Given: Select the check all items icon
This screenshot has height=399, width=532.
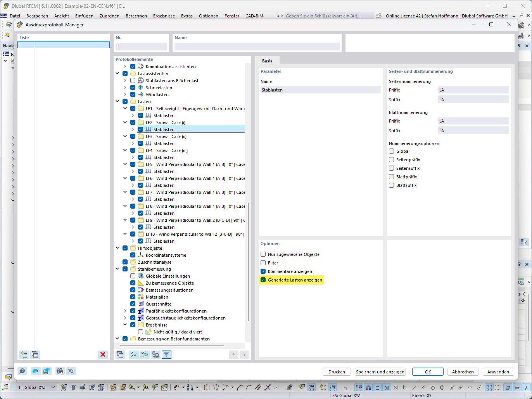Looking at the screenshot, I should (133, 354).
